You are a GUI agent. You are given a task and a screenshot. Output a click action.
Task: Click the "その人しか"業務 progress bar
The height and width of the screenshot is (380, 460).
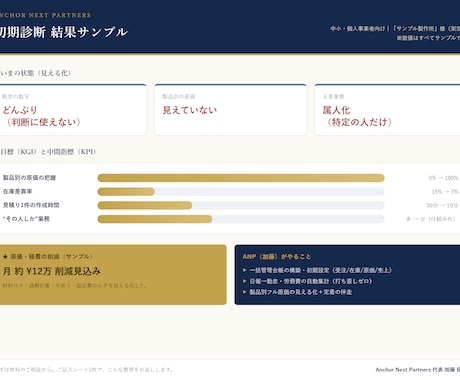tap(241, 219)
